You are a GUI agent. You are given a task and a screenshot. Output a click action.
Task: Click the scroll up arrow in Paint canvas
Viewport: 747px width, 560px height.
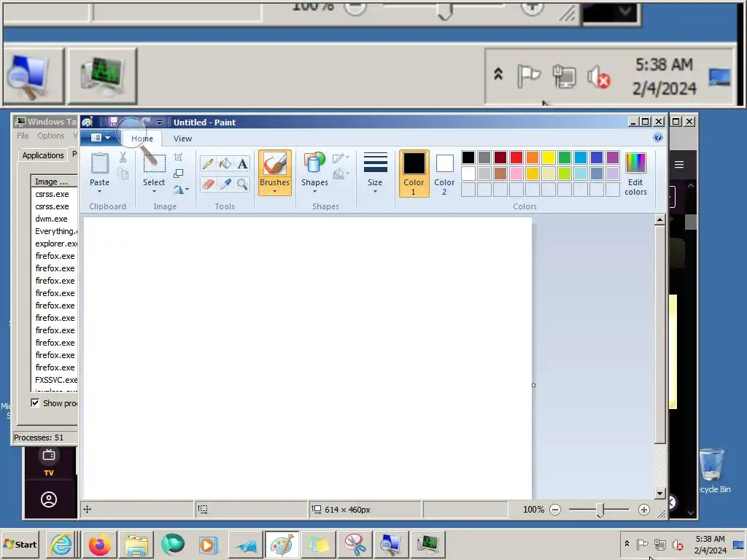pyautogui.click(x=659, y=219)
